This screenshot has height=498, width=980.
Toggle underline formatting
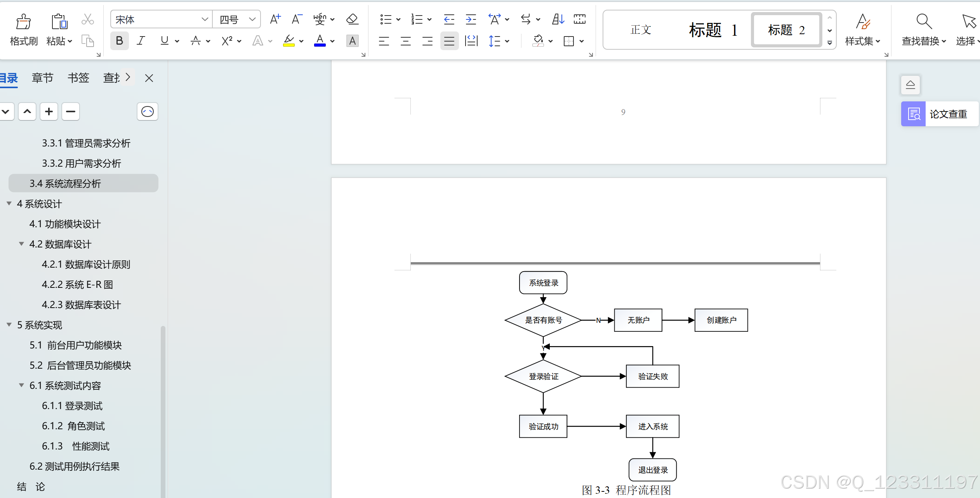[165, 41]
